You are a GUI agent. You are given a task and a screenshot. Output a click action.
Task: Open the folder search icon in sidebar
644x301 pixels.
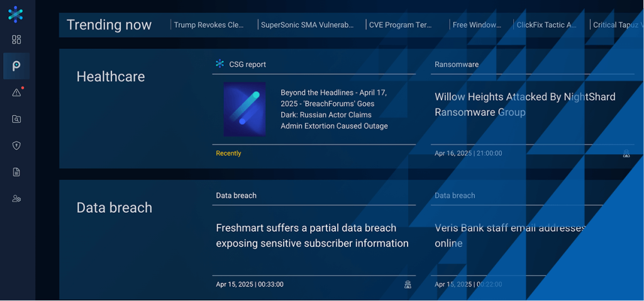click(16, 119)
